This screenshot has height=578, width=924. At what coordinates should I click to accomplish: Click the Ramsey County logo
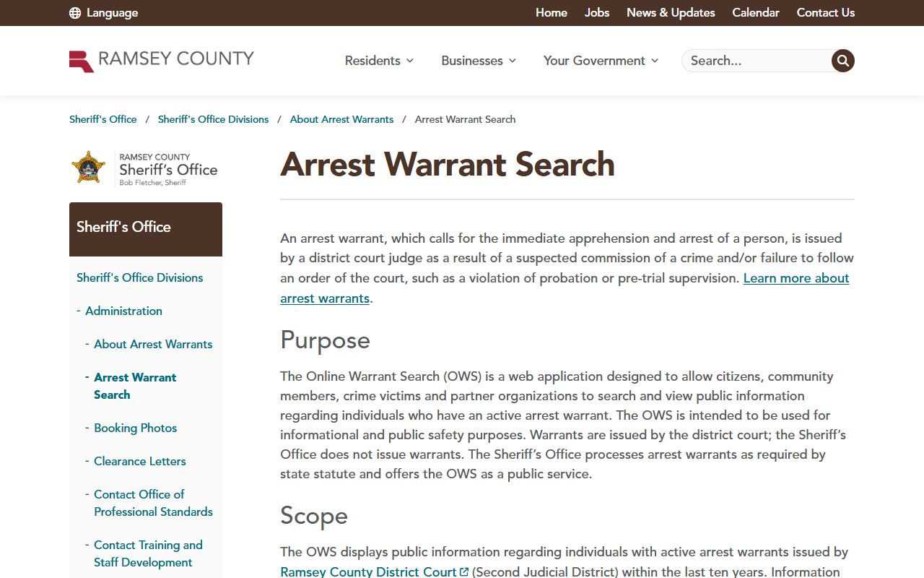click(x=162, y=60)
